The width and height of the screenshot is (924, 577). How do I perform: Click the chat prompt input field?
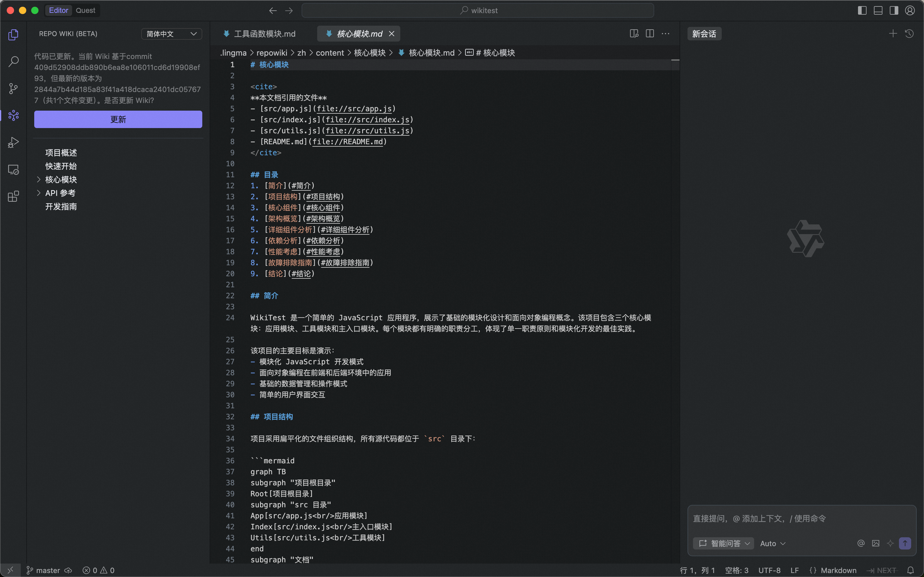(x=801, y=519)
